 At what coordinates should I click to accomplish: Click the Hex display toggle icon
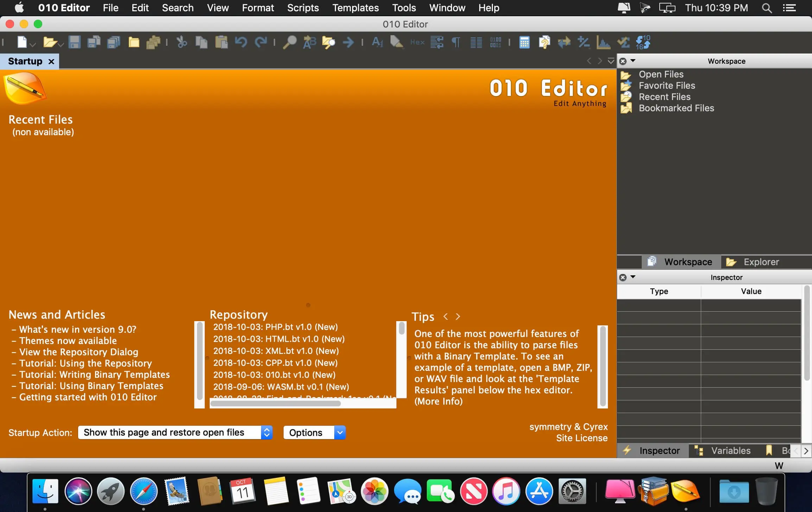[x=418, y=41]
